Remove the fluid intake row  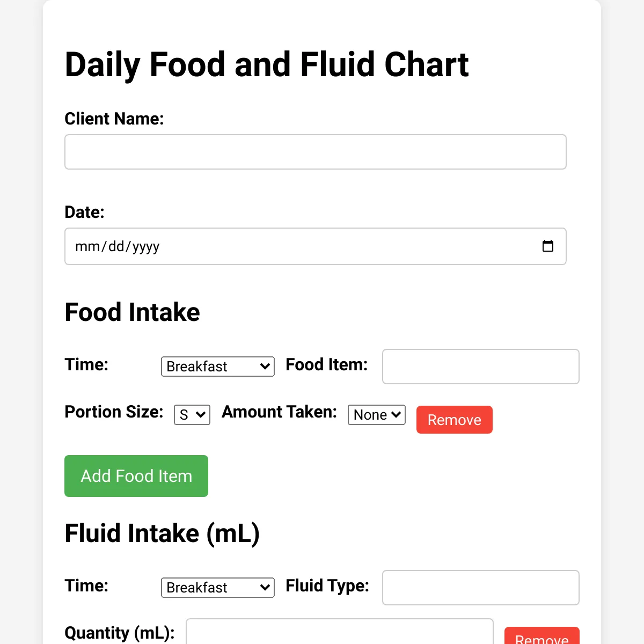542,636
